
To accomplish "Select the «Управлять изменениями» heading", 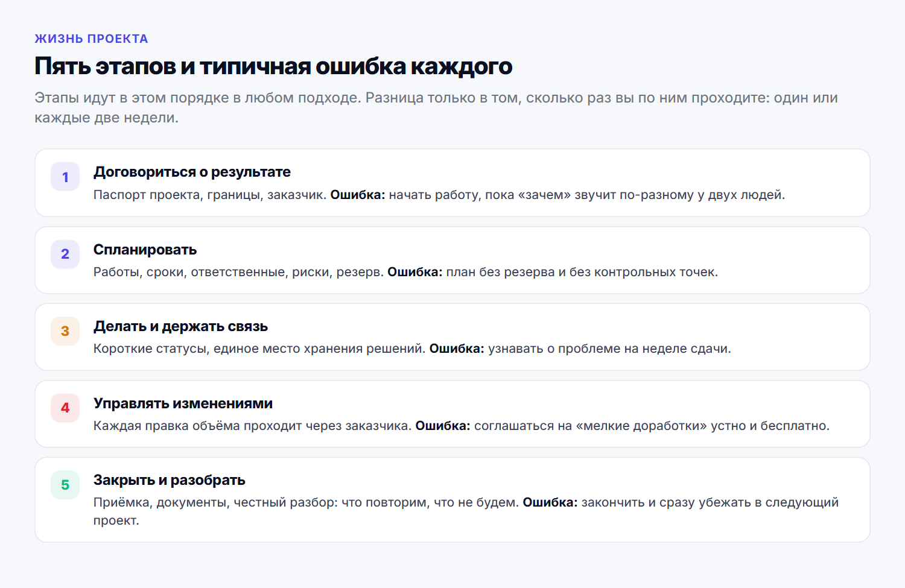I will coord(183,403).
